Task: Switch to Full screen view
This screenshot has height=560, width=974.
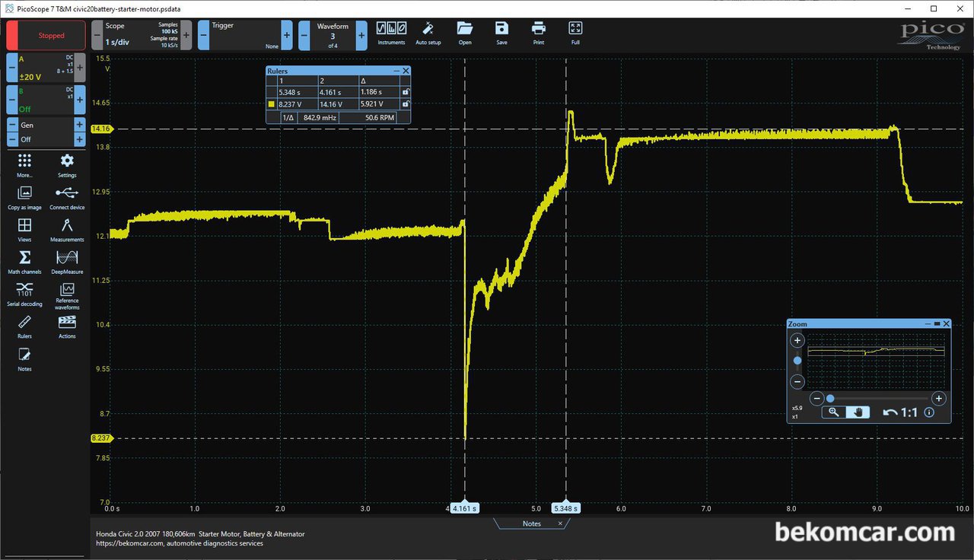Action: (x=575, y=33)
